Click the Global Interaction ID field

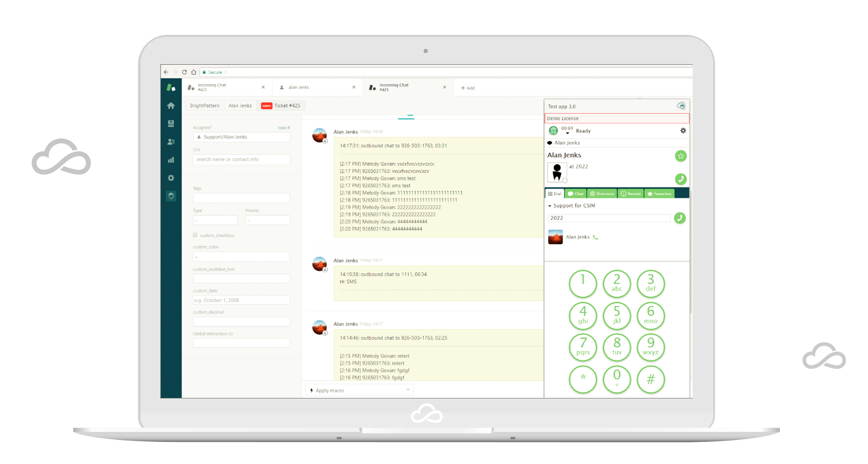click(241, 343)
